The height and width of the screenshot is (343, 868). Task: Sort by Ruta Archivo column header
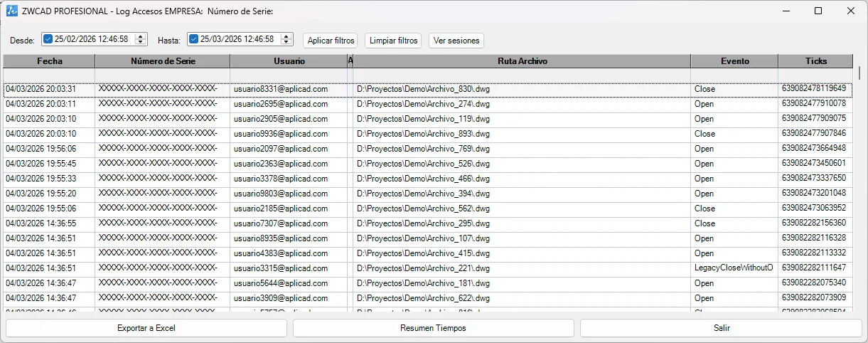pyautogui.click(x=523, y=61)
